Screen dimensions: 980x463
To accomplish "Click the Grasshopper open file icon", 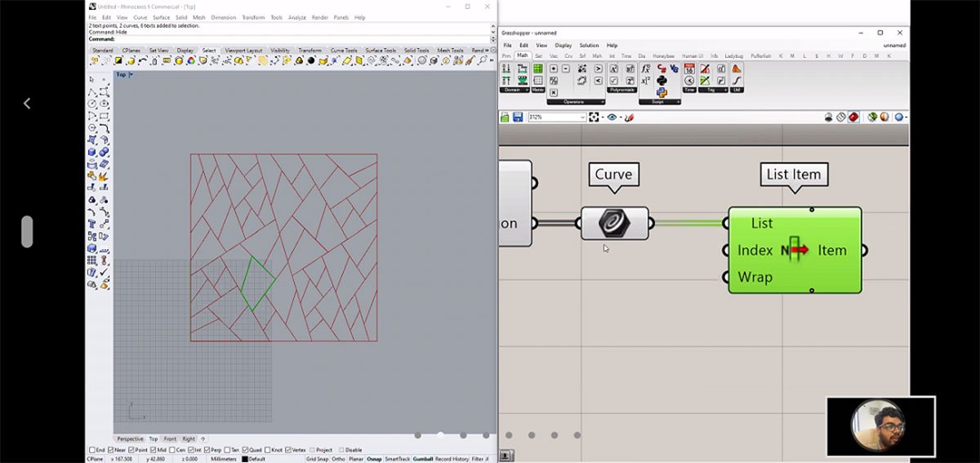I will tap(506, 118).
